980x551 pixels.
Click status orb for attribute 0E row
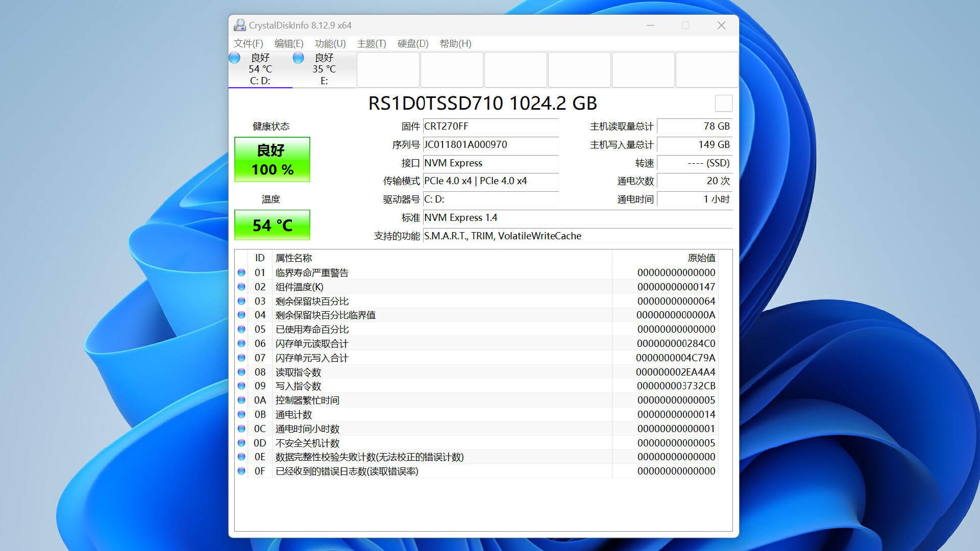[241, 457]
